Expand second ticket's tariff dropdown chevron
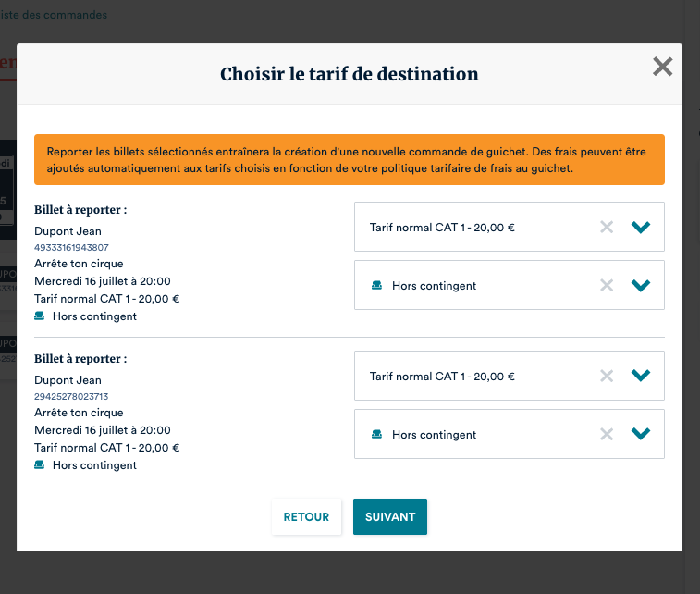Screen dimensions: 700x594 tap(641, 376)
